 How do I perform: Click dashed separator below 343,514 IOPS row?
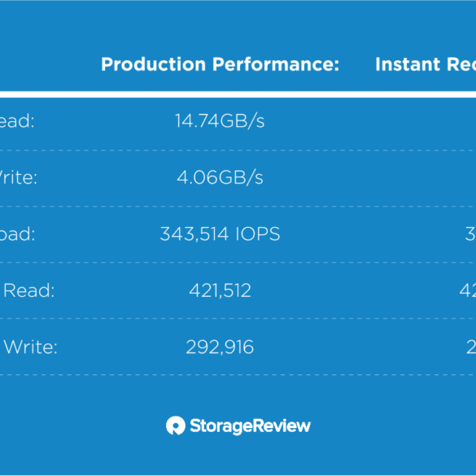point(238,263)
